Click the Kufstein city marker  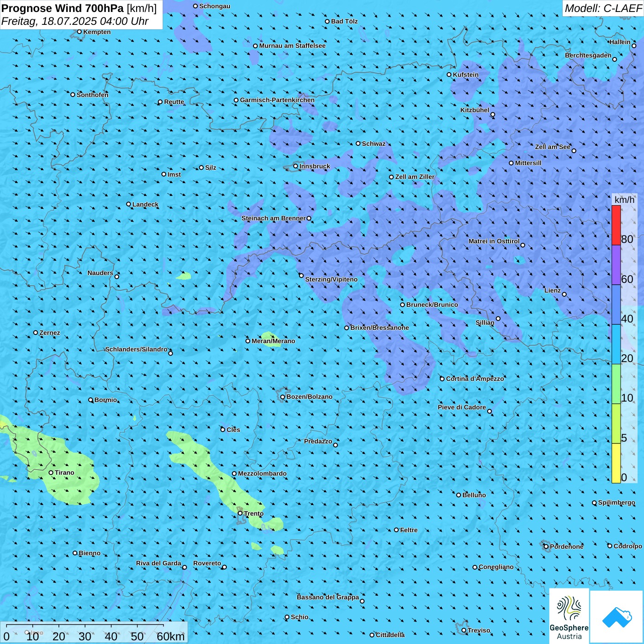tap(449, 75)
